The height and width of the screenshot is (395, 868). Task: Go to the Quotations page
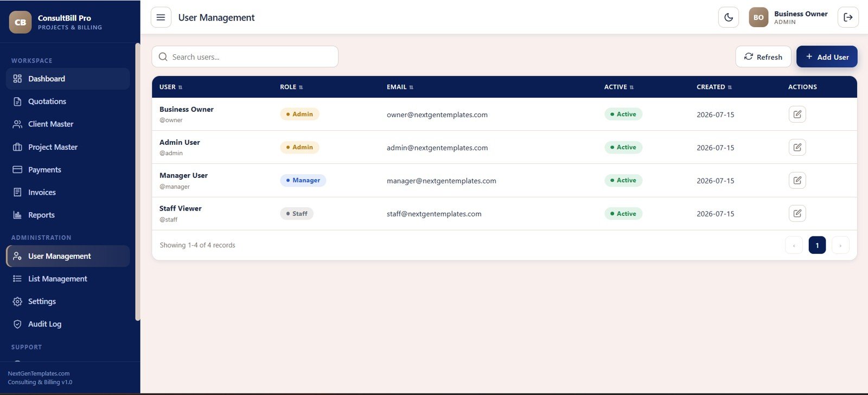point(68,101)
